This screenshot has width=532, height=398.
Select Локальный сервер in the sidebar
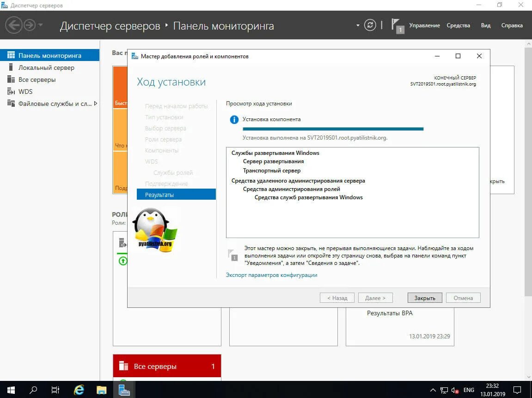point(49,67)
